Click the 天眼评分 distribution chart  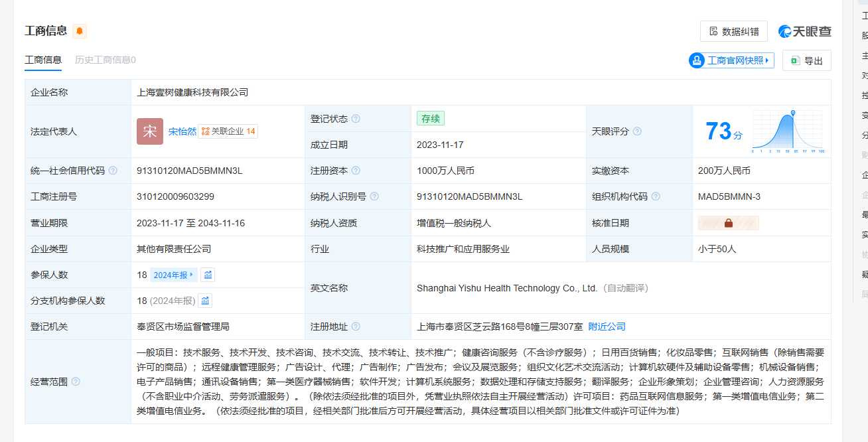click(787, 131)
